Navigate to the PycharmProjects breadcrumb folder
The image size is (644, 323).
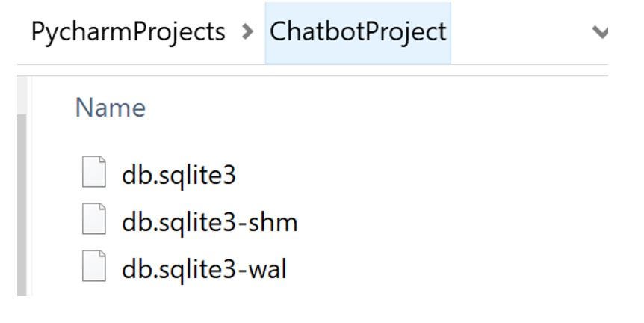point(128,32)
